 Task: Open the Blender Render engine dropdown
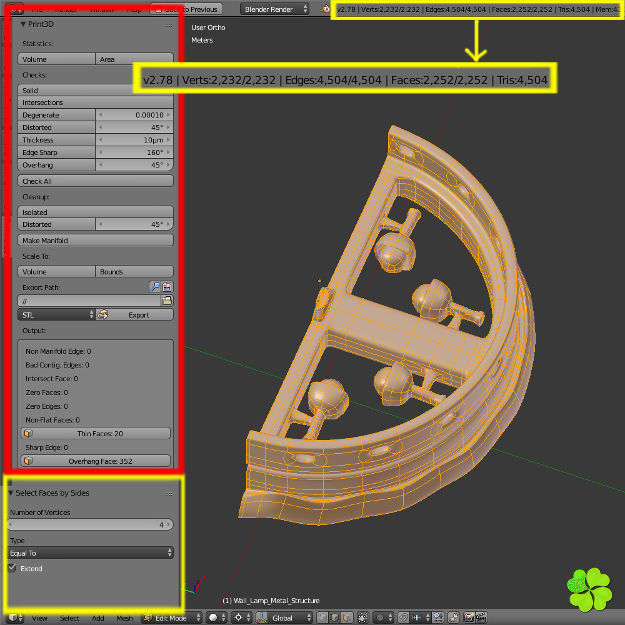click(274, 9)
